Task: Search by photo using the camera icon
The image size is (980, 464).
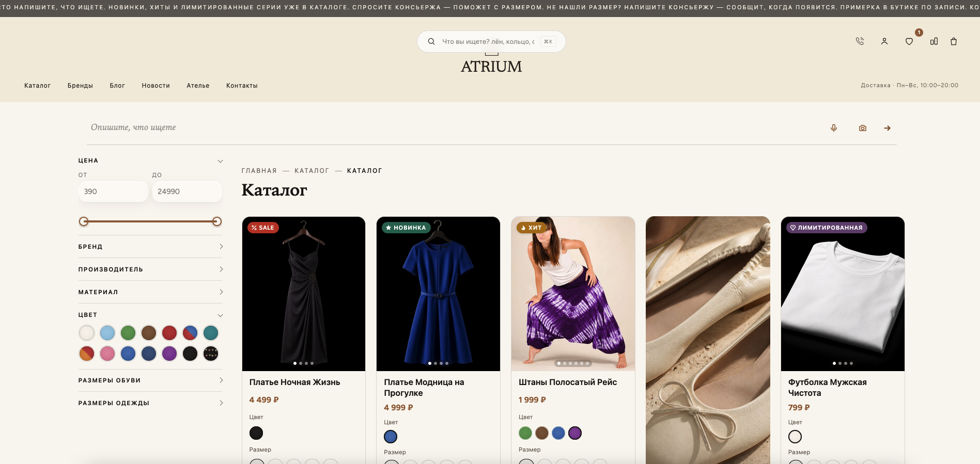Action: (863, 128)
